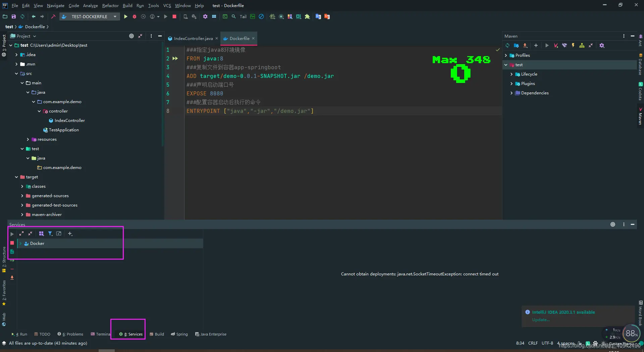Show Maven dependencies diagram icon
The image size is (644, 352).
(582, 45)
